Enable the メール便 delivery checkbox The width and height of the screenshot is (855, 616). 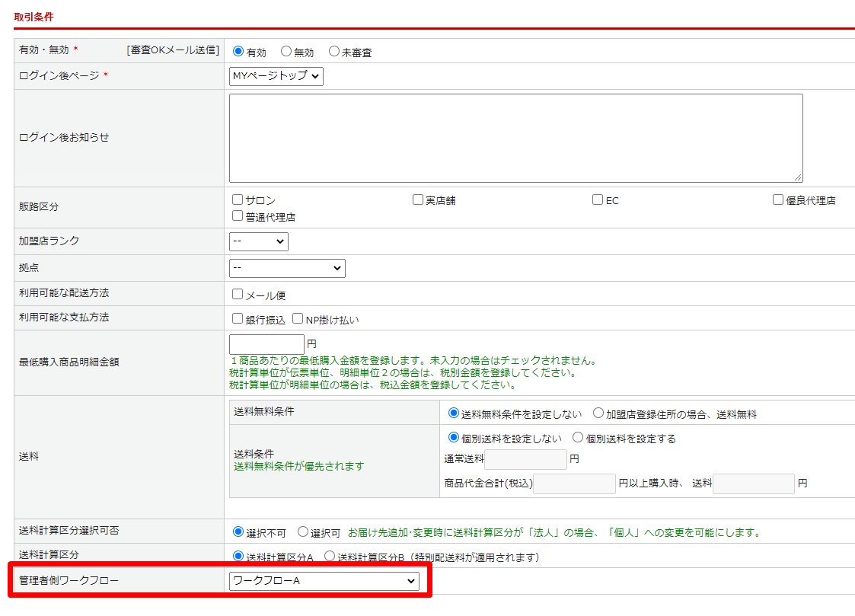(238, 294)
